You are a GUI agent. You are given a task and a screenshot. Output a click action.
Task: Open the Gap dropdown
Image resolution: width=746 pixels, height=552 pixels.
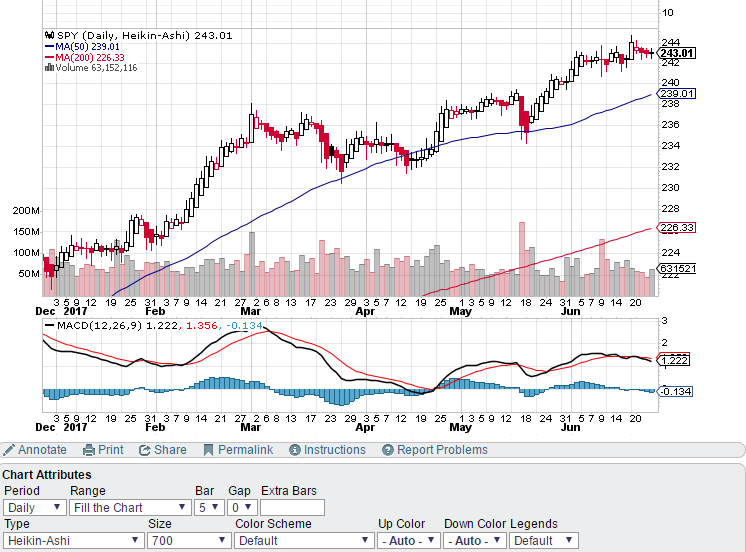click(242, 507)
